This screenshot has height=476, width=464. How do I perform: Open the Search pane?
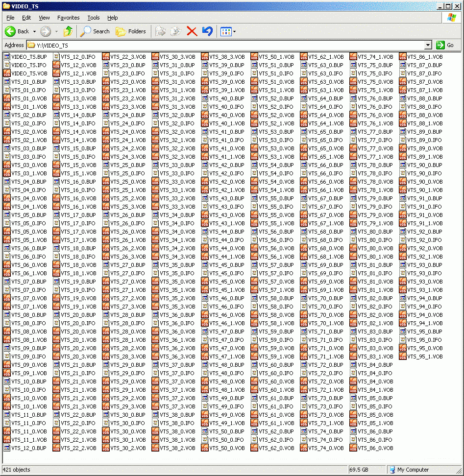pyautogui.click(x=95, y=31)
